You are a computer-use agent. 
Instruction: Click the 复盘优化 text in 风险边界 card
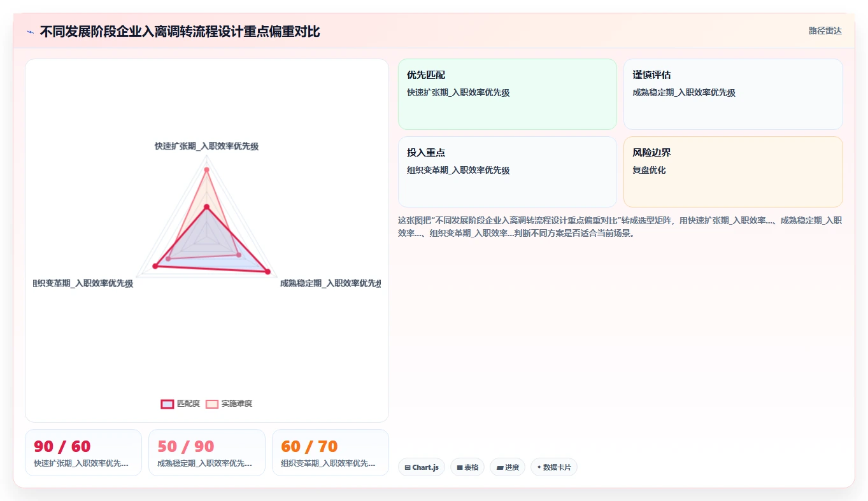[649, 171]
